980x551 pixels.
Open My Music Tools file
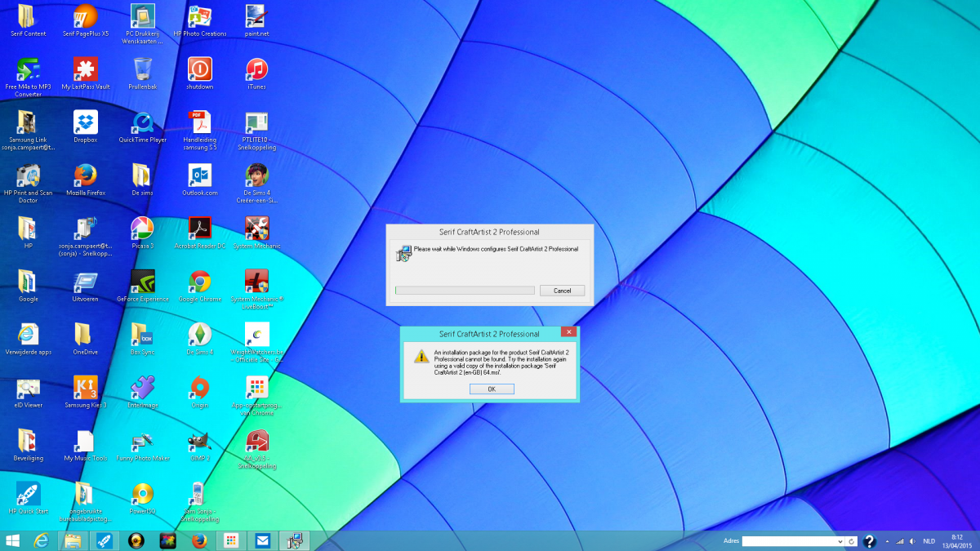point(85,446)
